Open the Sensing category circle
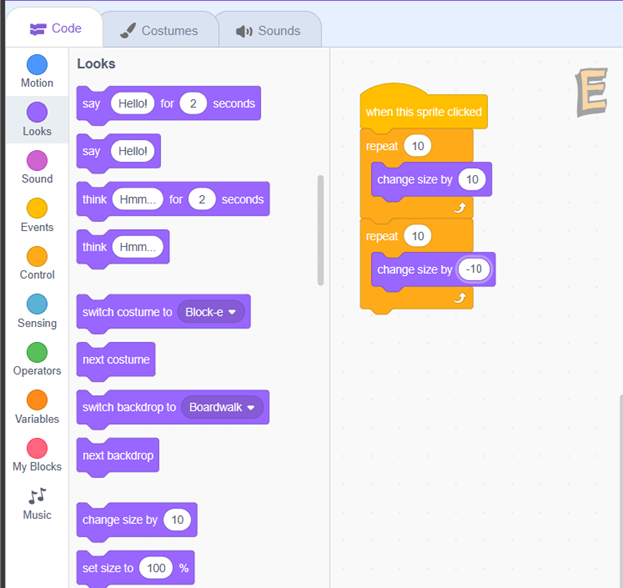The width and height of the screenshot is (623, 588). point(37,304)
